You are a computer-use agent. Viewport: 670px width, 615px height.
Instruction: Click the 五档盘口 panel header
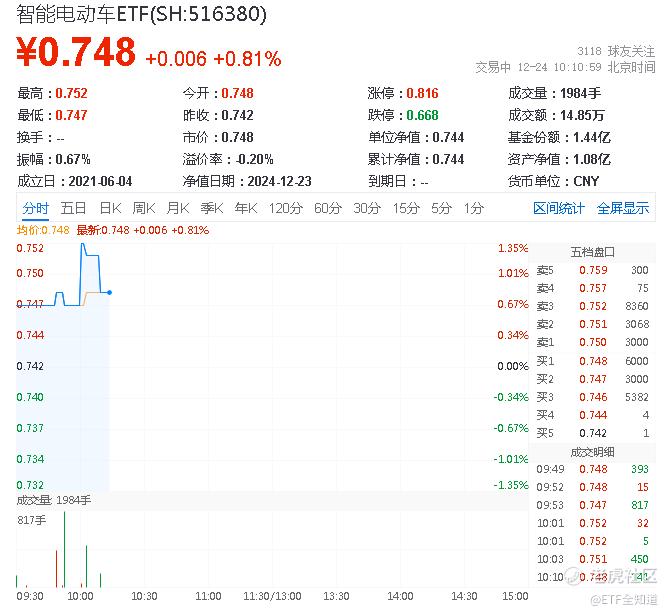pos(592,252)
